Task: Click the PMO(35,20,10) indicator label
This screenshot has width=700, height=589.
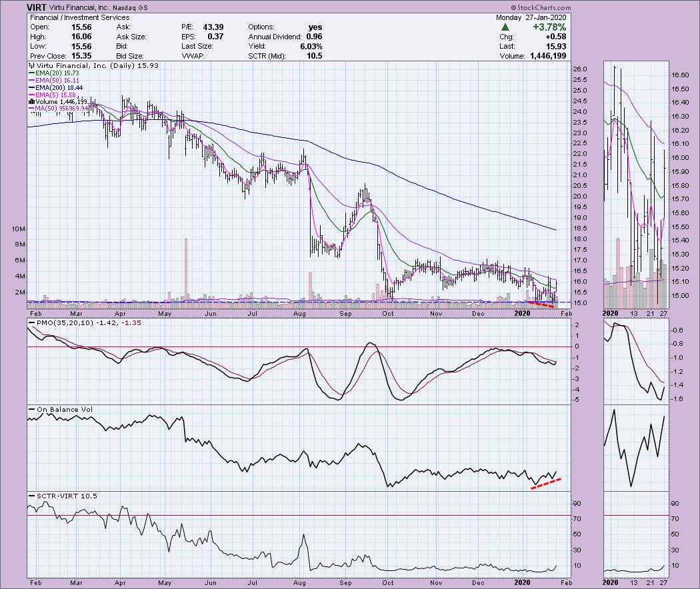Action: 85,322
